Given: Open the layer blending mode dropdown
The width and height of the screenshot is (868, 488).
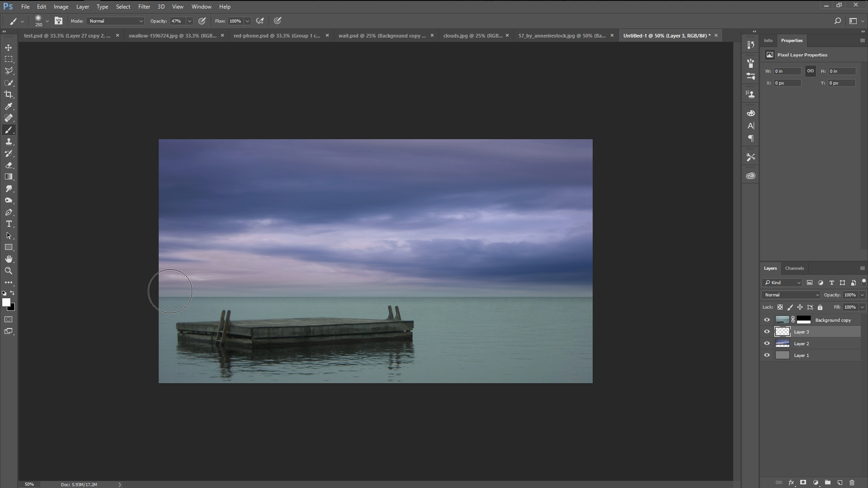Looking at the screenshot, I should pyautogui.click(x=791, y=295).
